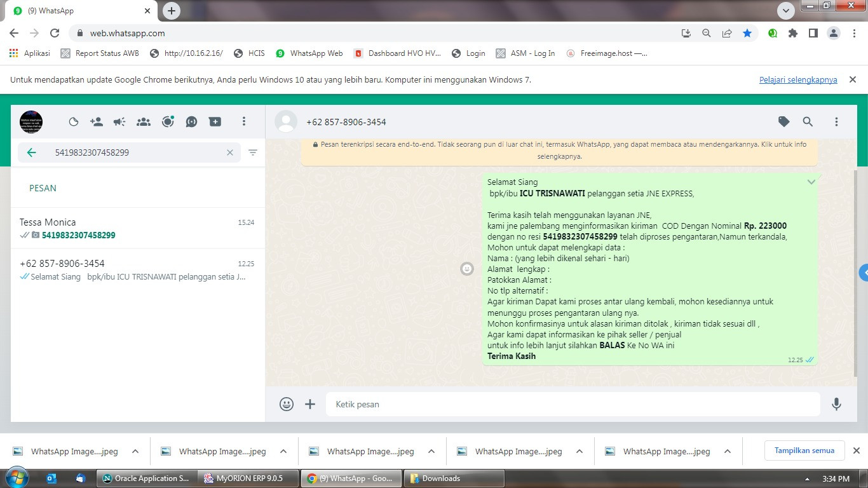Click the zoom magnifier in address bar
The height and width of the screenshot is (488, 868).
706,33
